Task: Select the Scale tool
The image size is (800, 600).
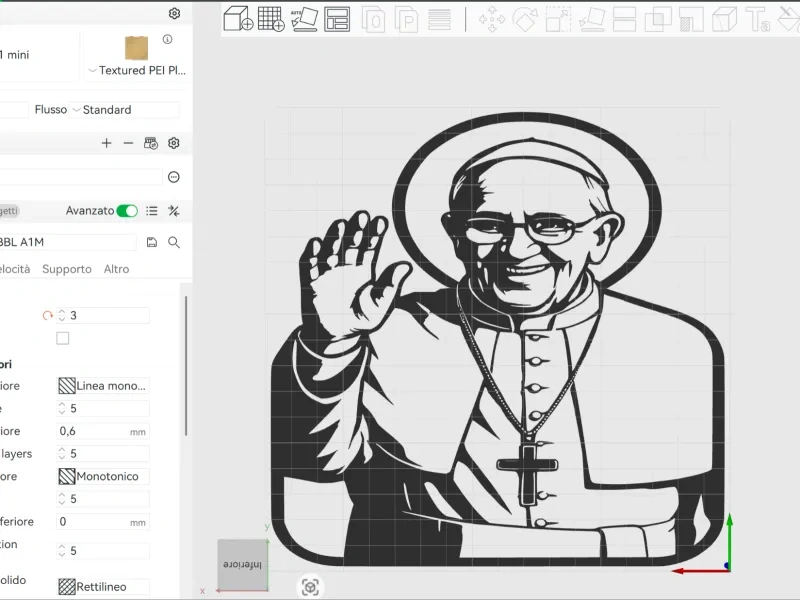Action: 558,20
